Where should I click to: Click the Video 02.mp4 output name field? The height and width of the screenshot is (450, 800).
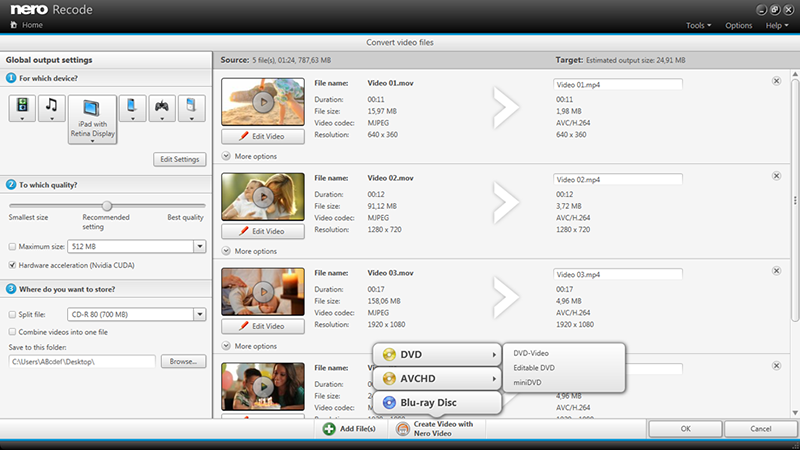(x=618, y=180)
